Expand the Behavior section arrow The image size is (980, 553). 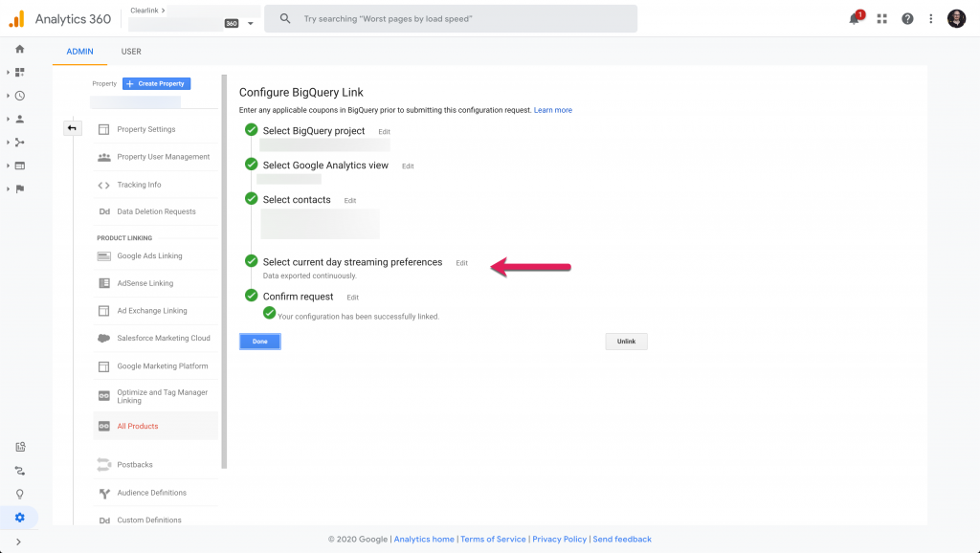tap(8, 166)
